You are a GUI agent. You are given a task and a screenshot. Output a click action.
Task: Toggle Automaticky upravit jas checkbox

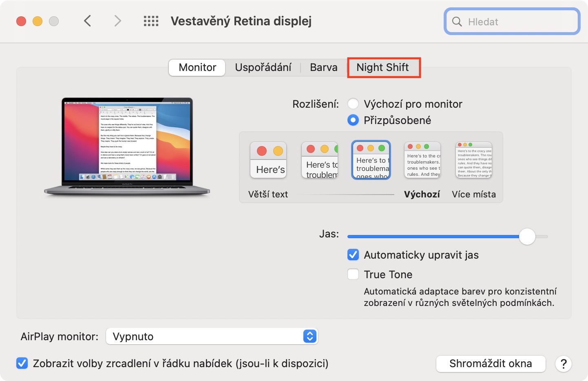click(x=353, y=255)
